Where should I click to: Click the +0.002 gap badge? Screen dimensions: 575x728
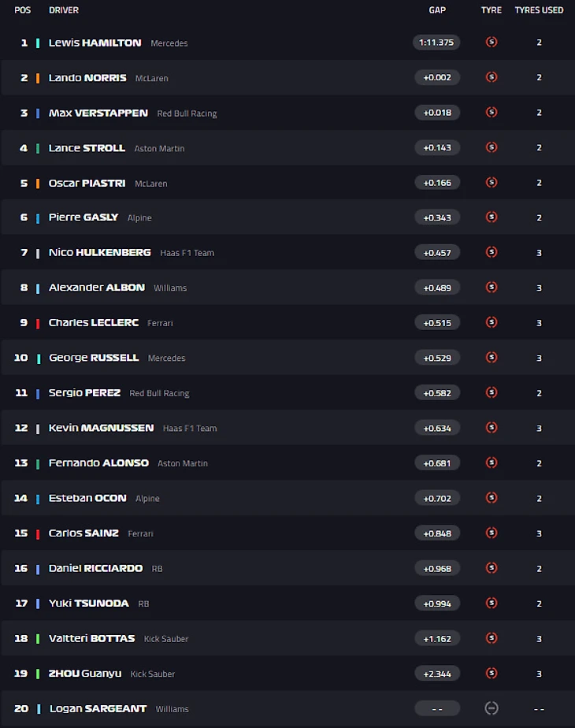click(x=437, y=77)
